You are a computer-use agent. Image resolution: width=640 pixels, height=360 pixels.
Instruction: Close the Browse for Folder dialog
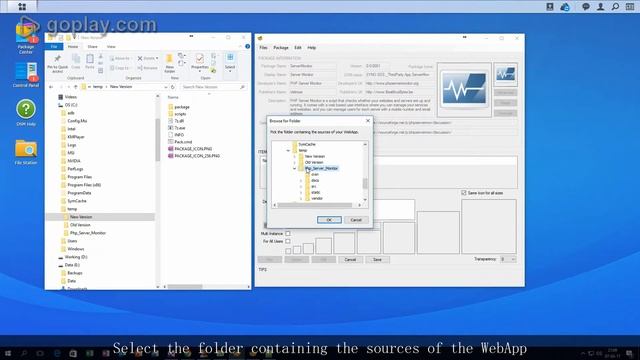coord(368,121)
